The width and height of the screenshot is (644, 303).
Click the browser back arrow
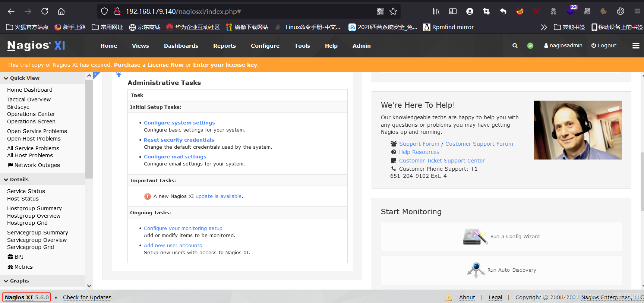pos(11,12)
